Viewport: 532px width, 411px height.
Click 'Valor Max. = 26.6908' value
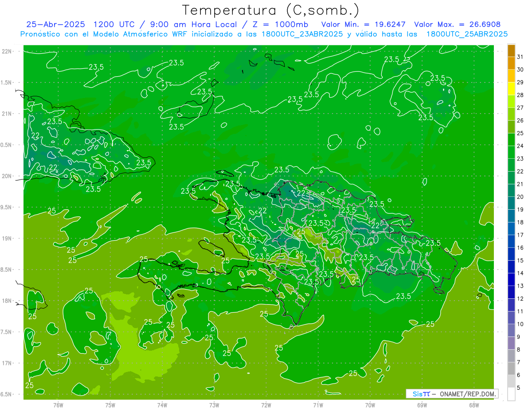[x=457, y=24]
